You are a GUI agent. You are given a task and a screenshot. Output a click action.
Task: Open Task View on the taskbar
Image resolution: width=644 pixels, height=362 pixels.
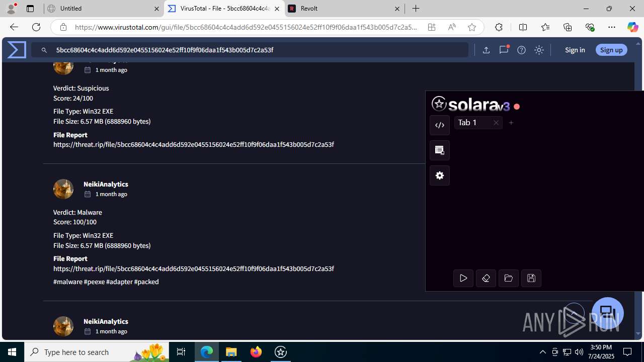point(181,352)
